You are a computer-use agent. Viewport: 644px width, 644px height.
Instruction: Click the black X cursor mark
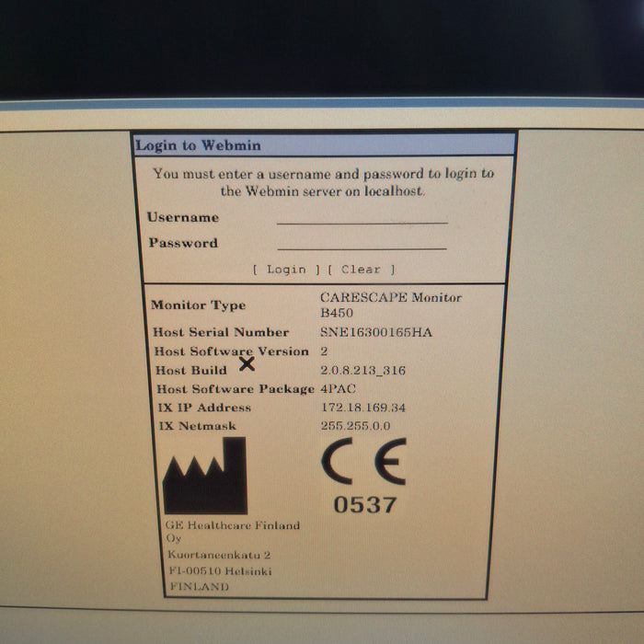[247, 363]
